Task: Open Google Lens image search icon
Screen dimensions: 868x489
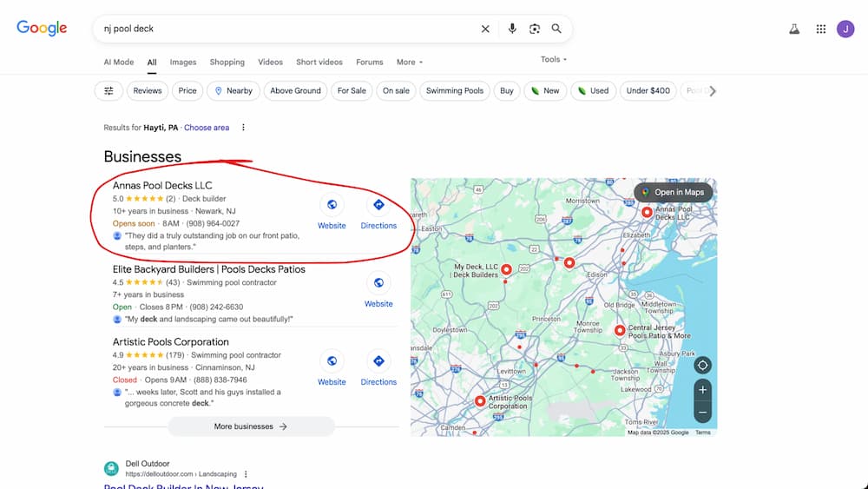Action: point(534,29)
